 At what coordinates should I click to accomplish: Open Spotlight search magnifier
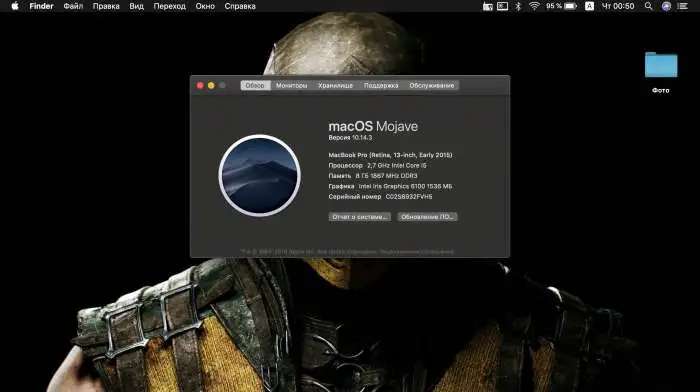[648, 6]
